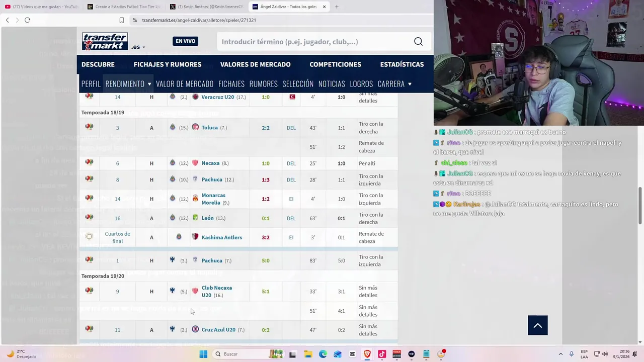This screenshot has width=644, height=362.
Task: Click the browser back arrow
Action: (x=8, y=20)
